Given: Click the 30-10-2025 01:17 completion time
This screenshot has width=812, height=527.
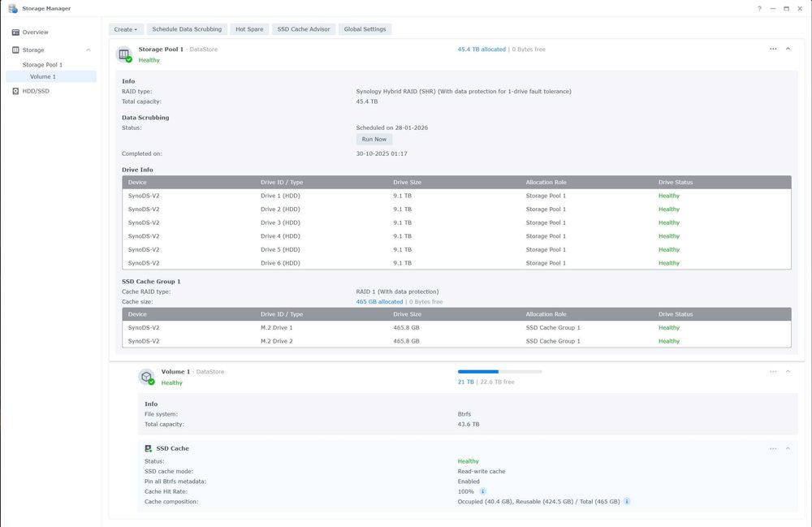Looking at the screenshot, I should [x=381, y=153].
